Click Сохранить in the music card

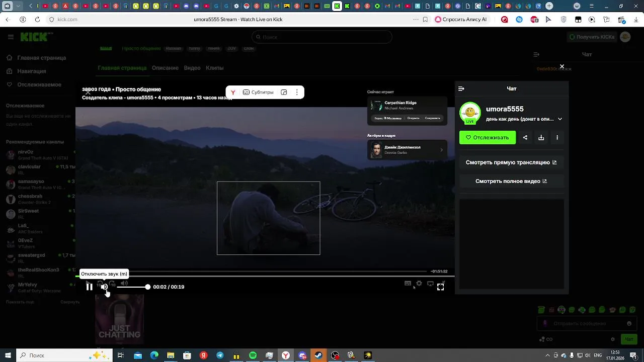432,118
